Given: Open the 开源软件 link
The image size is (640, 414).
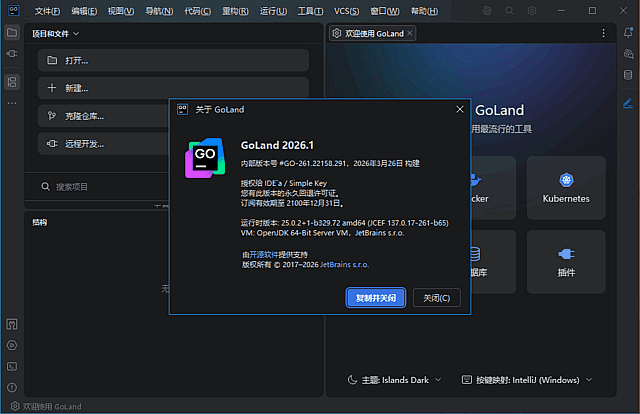Looking at the screenshot, I should point(265,255).
